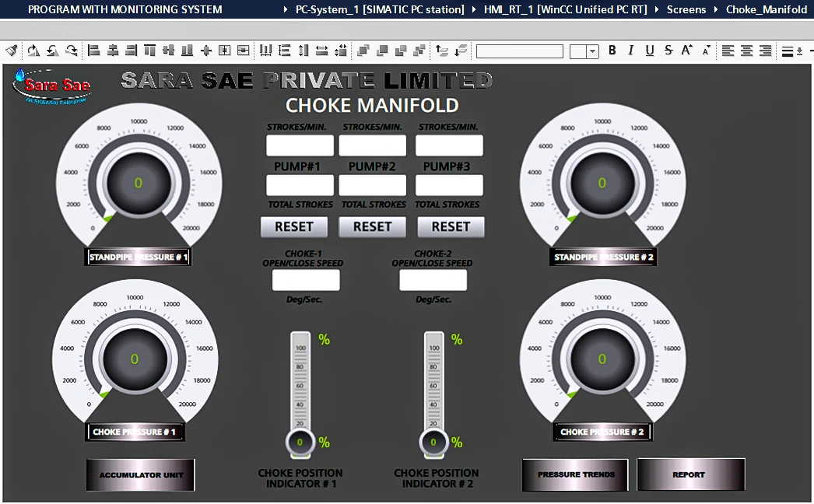The height and width of the screenshot is (504, 814).
Task: Click the font name combo box
Action: (x=519, y=51)
